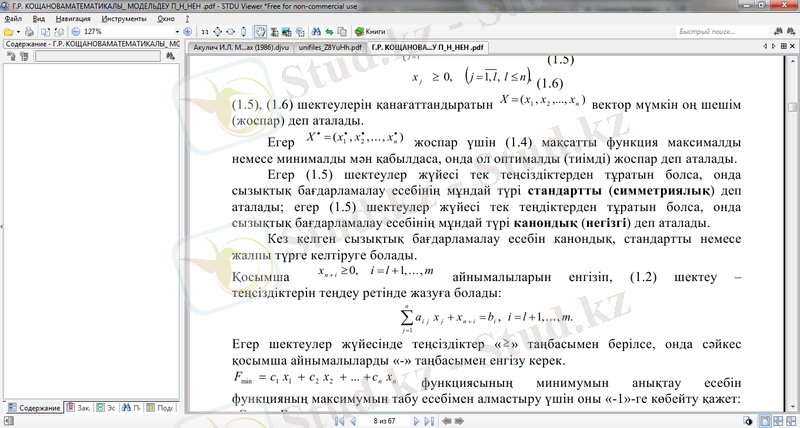
Task: Open the Инструменты menu
Action: 124,19
